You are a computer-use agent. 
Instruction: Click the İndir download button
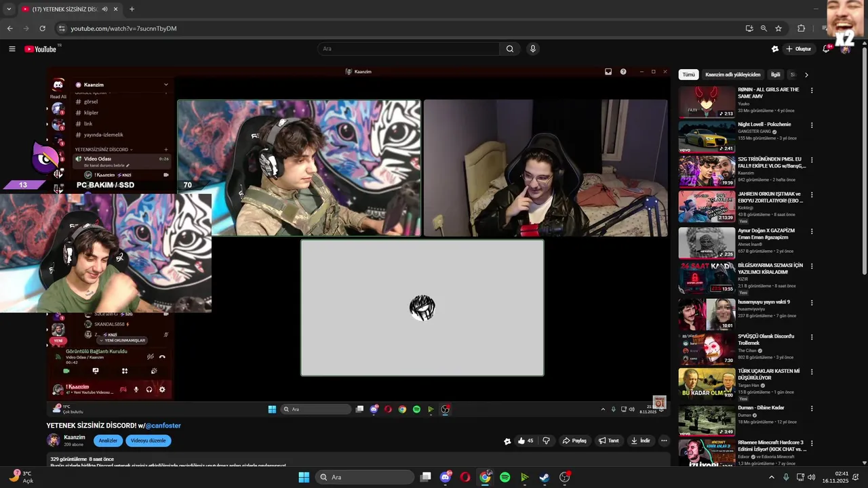pyautogui.click(x=640, y=441)
